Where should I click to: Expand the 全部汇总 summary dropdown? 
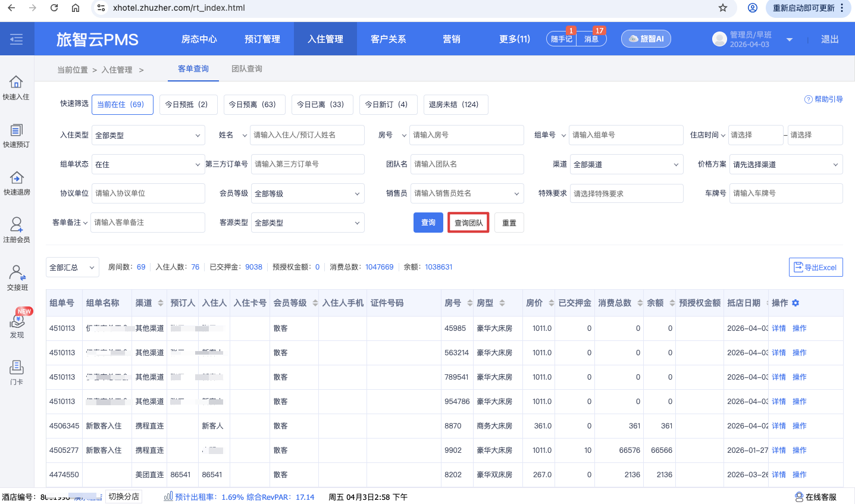point(72,268)
